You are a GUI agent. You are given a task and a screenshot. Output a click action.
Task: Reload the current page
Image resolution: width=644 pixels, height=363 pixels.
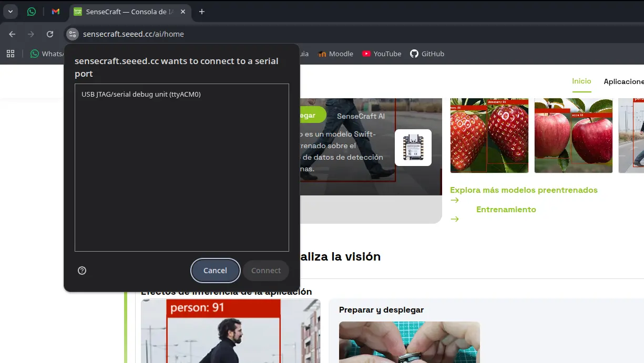click(x=50, y=34)
